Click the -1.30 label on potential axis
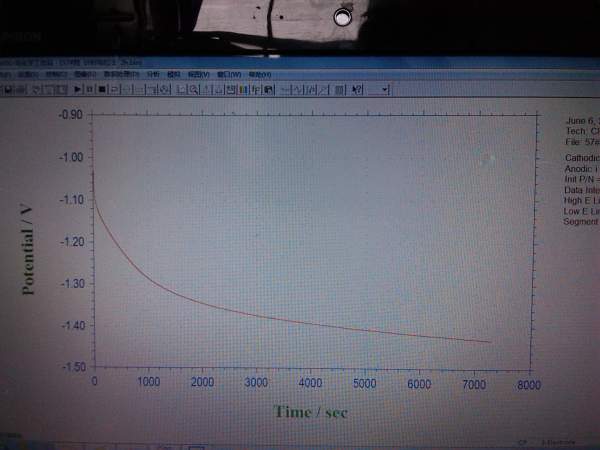Viewport: 600px width, 450px height. [72, 283]
